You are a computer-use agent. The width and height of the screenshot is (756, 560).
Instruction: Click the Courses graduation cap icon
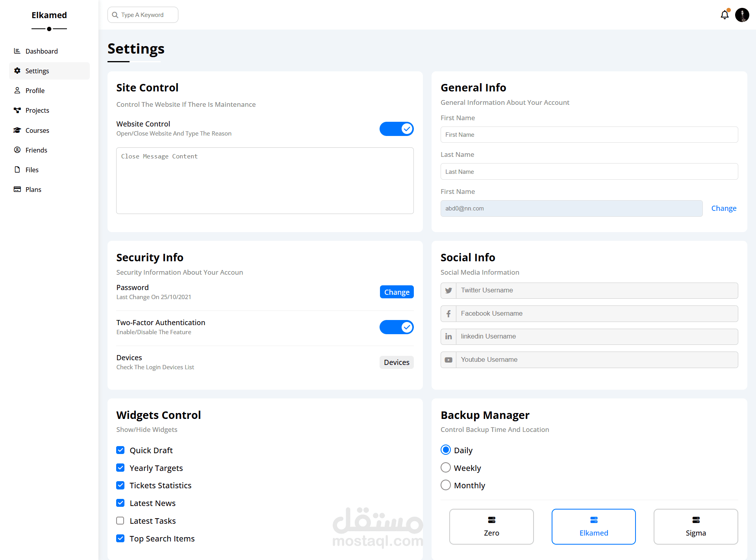17,130
